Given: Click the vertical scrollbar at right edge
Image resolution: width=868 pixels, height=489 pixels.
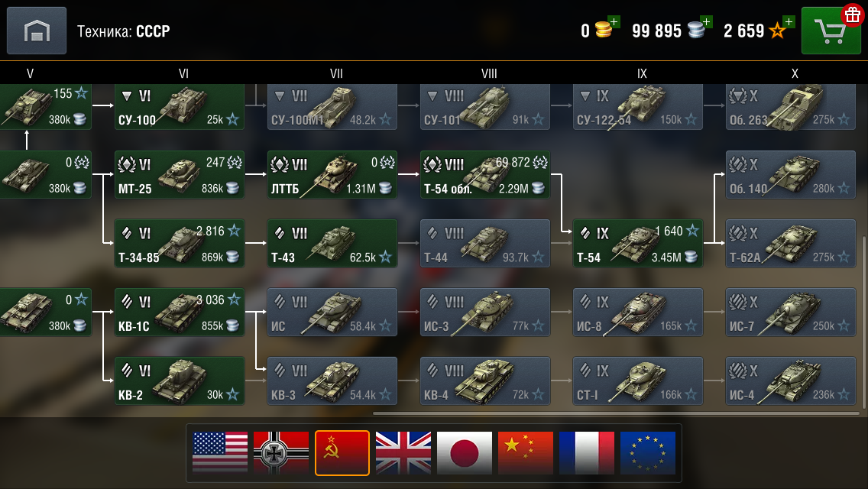Looking at the screenshot, I should pyautogui.click(x=865, y=321).
